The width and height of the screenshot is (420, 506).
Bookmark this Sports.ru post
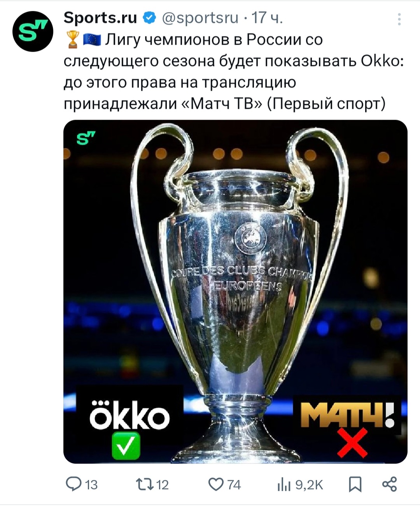click(x=355, y=484)
